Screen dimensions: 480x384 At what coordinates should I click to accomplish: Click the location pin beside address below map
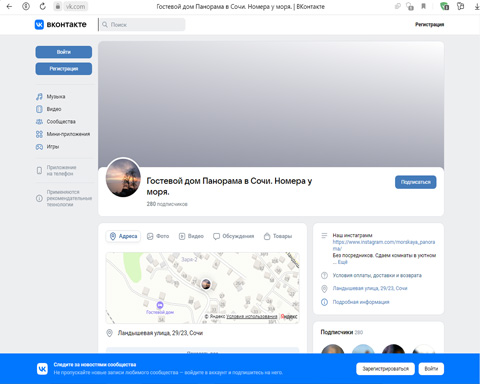click(109, 333)
